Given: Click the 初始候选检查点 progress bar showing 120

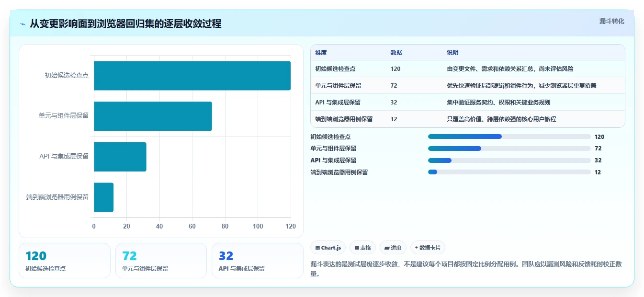Looking at the screenshot, I should [x=509, y=137].
